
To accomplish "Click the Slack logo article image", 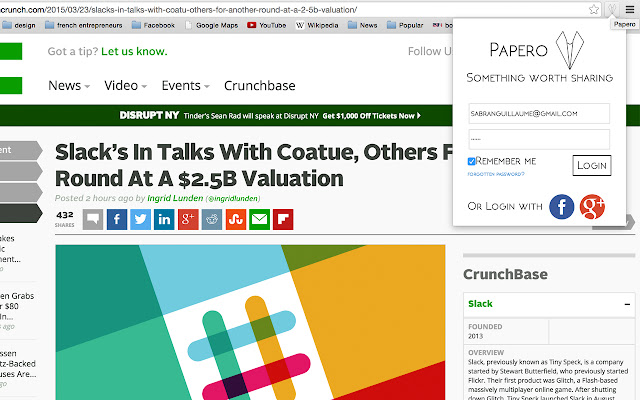I will [250, 322].
